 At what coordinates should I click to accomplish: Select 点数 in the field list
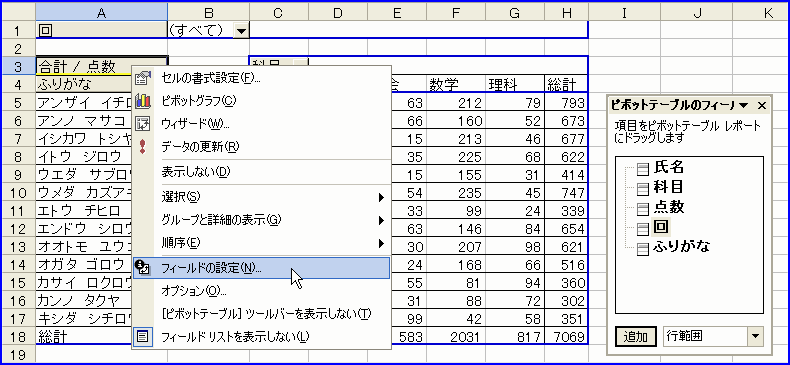(x=669, y=208)
